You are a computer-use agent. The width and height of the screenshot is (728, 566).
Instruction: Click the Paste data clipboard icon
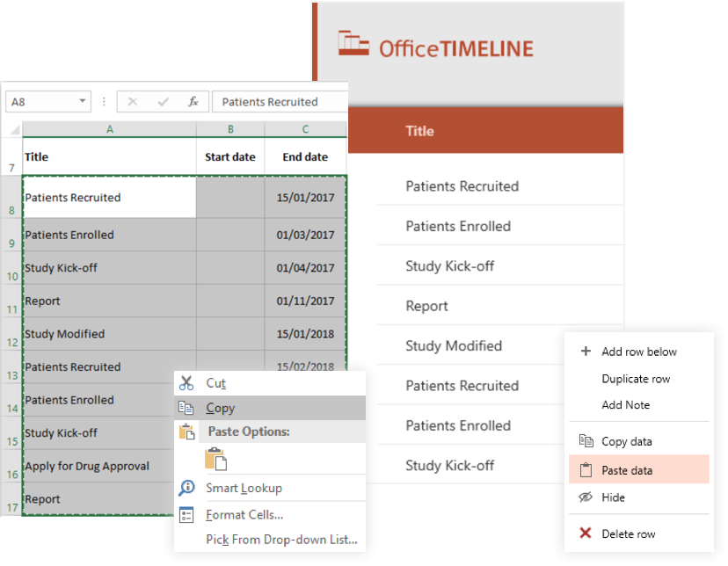(586, 470)
